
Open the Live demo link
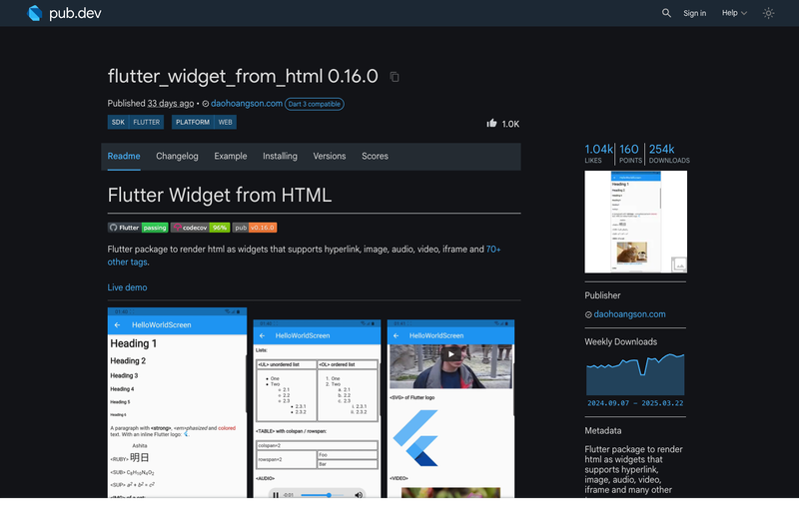point(128,287)
